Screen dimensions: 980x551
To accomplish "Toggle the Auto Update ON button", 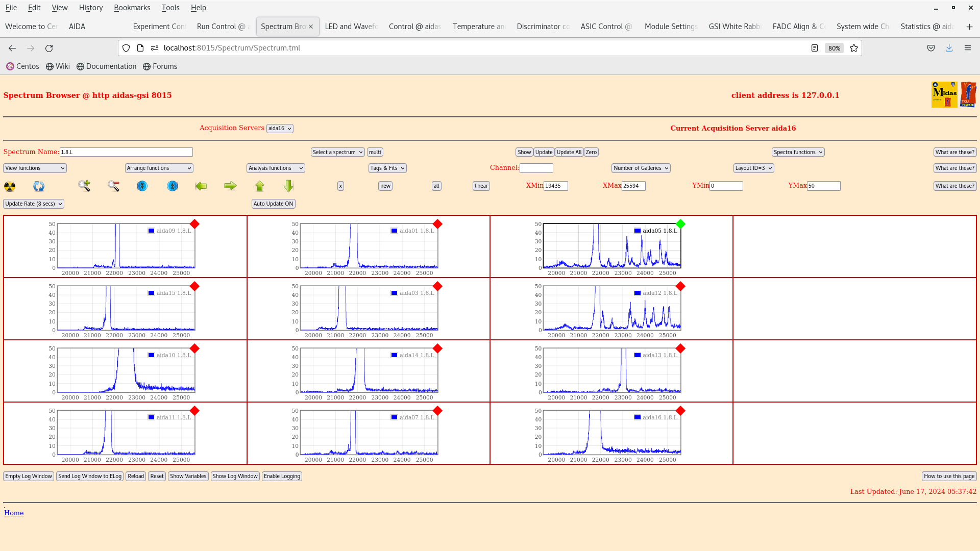I will tap(273, 204).
